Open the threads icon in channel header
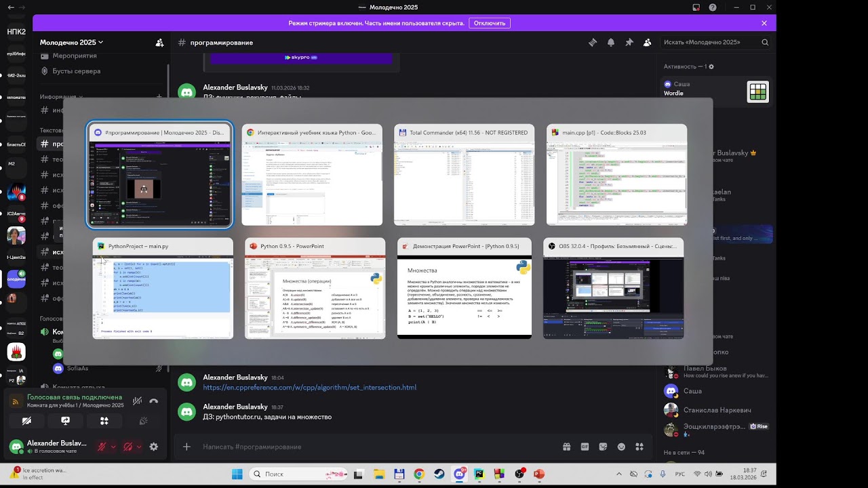The height and width of the screenshot is (488, 868). click(593, 42)
